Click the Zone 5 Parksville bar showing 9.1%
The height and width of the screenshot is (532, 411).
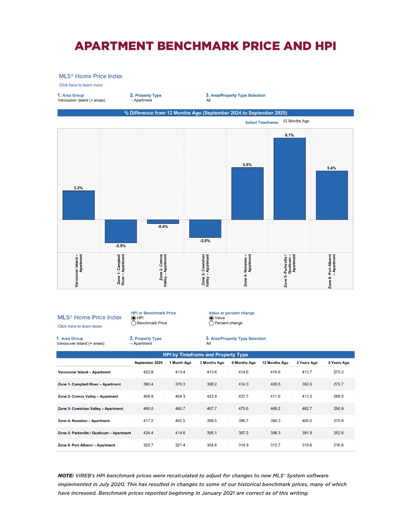click(289, 179)
